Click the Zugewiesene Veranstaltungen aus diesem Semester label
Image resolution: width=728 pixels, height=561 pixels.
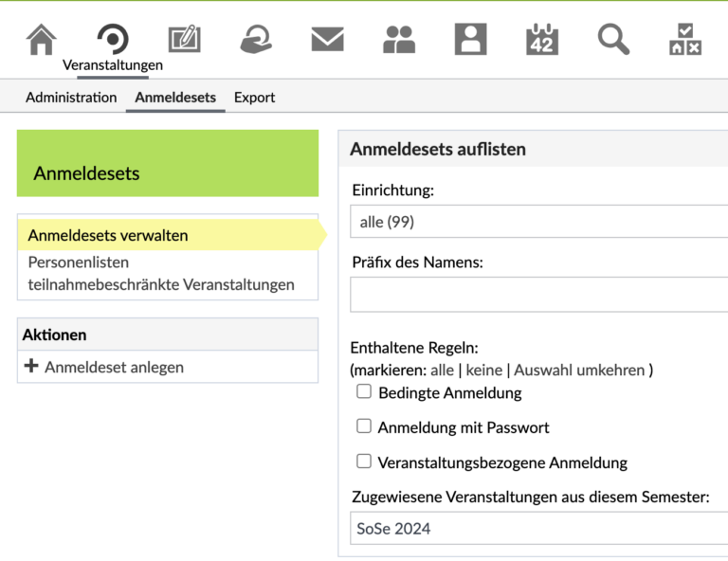pos(531,497)
